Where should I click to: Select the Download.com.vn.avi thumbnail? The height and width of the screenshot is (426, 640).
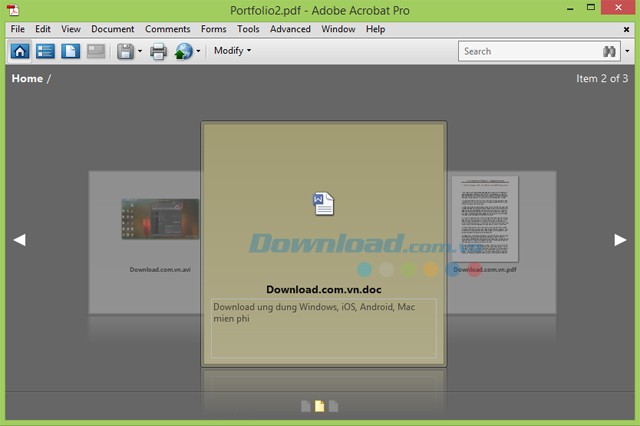(x=160, y=220)
